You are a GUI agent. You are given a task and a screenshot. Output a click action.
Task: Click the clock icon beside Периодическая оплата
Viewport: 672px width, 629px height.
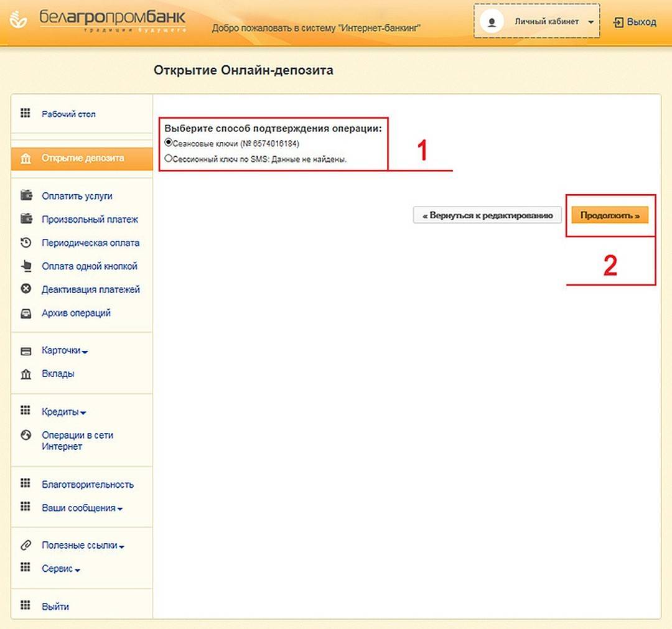click(x=26, y=243)
